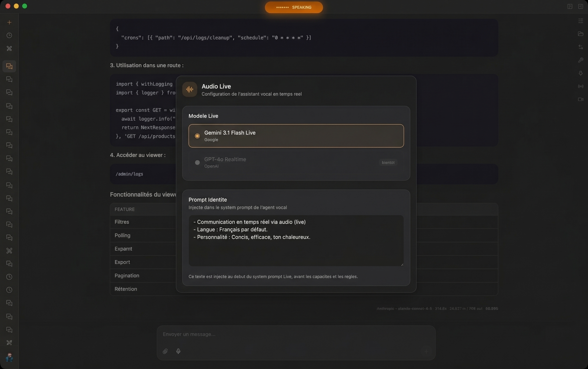
Task: Click the microphone icon in message box
Action: (178, 351)
